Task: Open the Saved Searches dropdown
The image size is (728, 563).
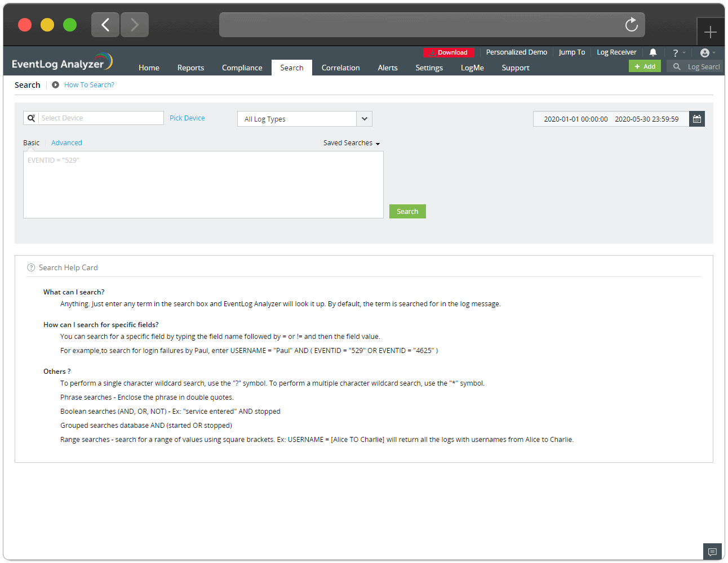Action: (352, 143)
